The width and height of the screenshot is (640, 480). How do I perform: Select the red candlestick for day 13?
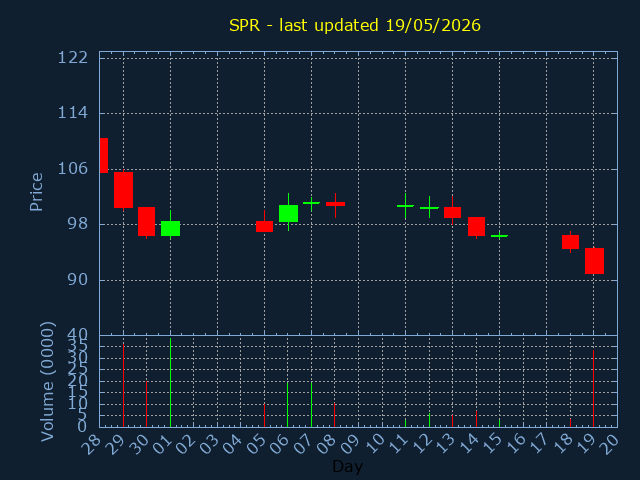[452, 212]
